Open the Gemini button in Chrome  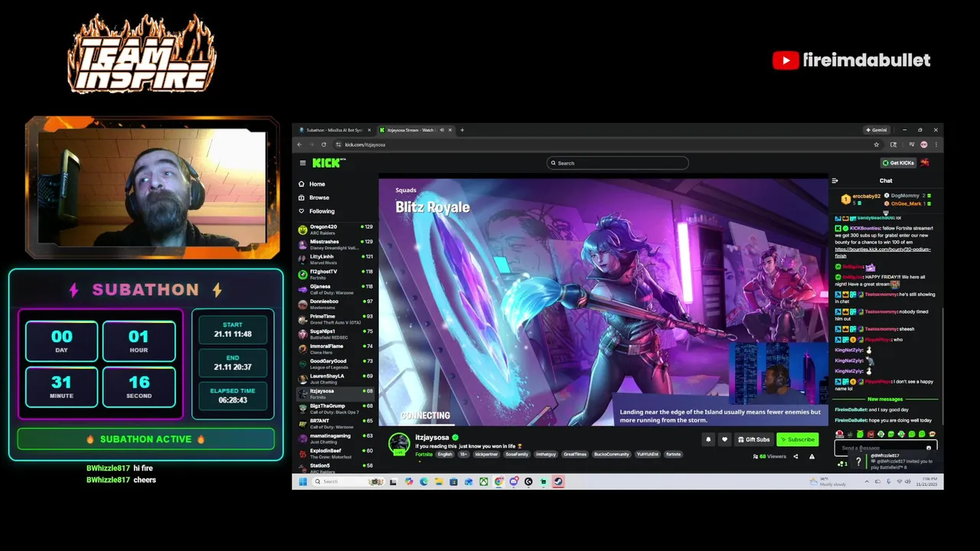tap(876, 130)
